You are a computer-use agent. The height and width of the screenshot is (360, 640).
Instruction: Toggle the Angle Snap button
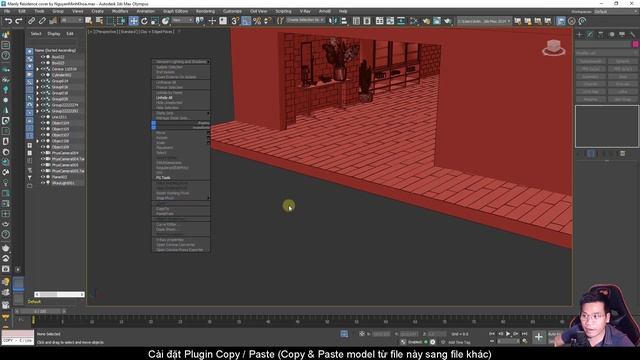pos(246,21)
